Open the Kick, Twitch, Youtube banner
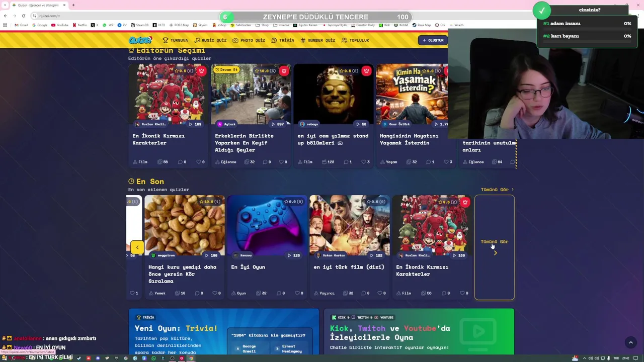 419,332
